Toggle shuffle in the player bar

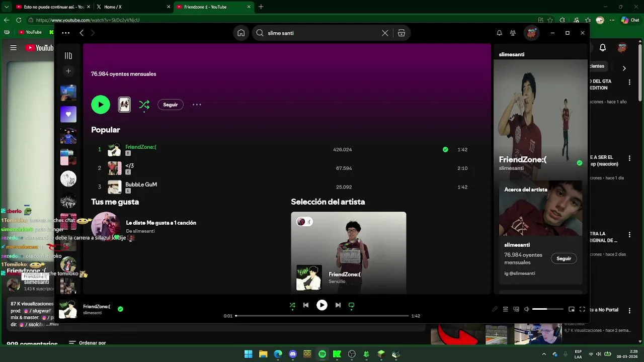292,305
